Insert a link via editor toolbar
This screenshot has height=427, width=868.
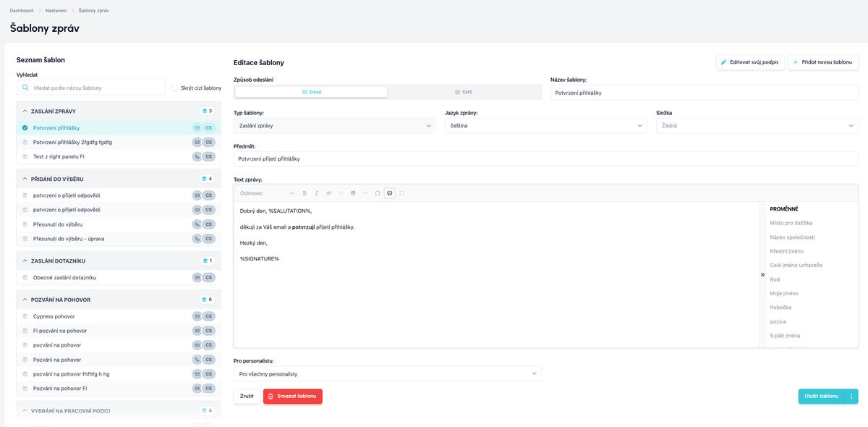coord(328,193)
